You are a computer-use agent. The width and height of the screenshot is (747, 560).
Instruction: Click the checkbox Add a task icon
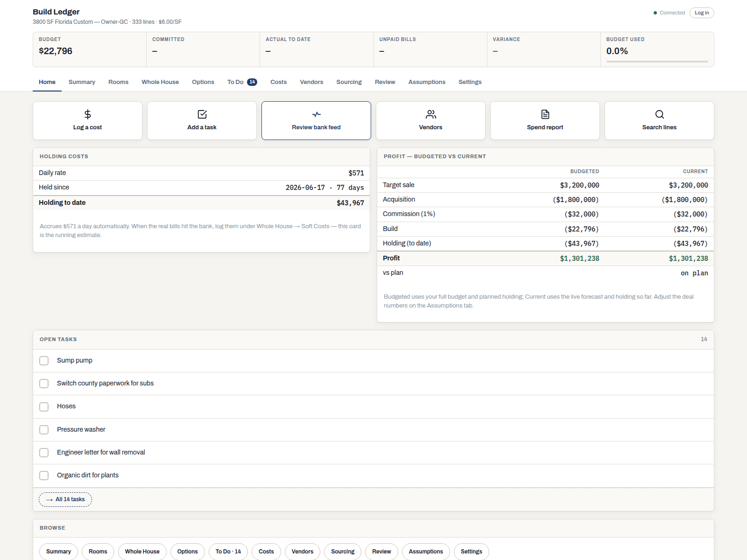pyautogui.click(x=202, y=114)
